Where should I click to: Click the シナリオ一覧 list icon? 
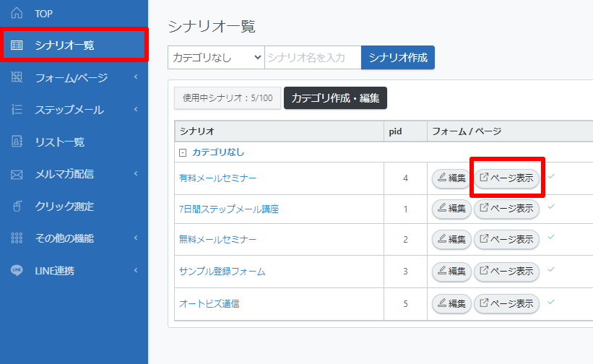point(17,45)
